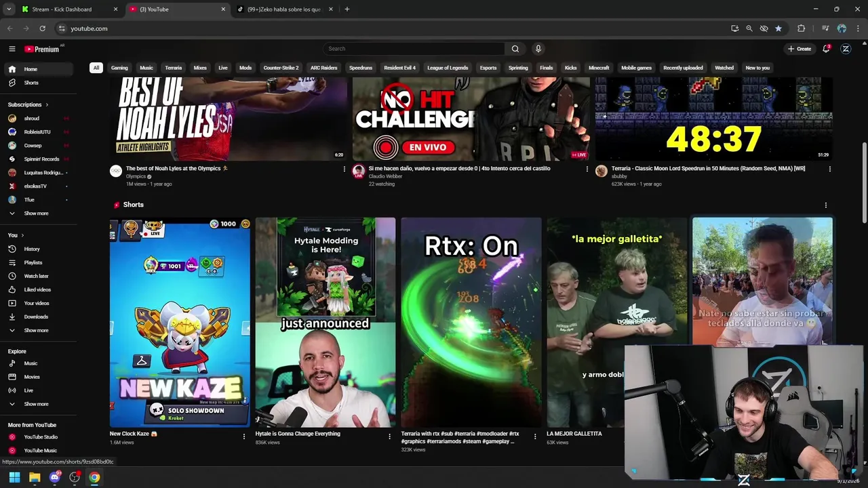This screenshot has width=868, height=488.
Task: Open Movies under Explore
Action: coord(37,377)
